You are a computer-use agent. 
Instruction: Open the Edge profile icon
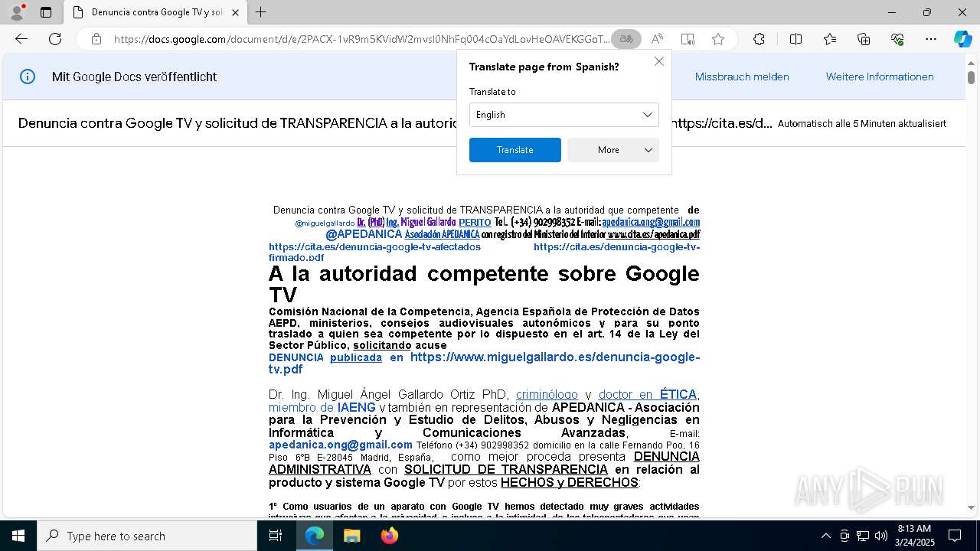click(x=17, y=12)
